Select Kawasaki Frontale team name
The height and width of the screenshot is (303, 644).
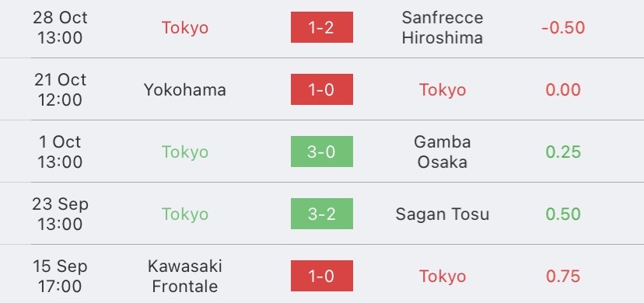click(185, 276)
